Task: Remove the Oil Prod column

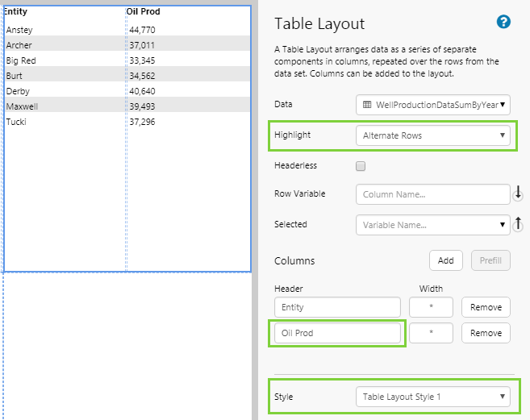Action: point(486,333)
